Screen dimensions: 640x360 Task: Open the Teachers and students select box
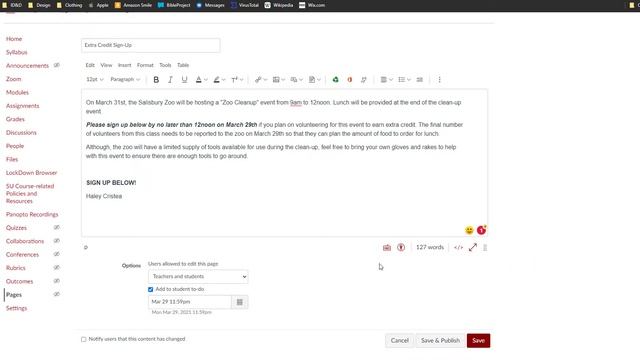[x=198, y=277]
